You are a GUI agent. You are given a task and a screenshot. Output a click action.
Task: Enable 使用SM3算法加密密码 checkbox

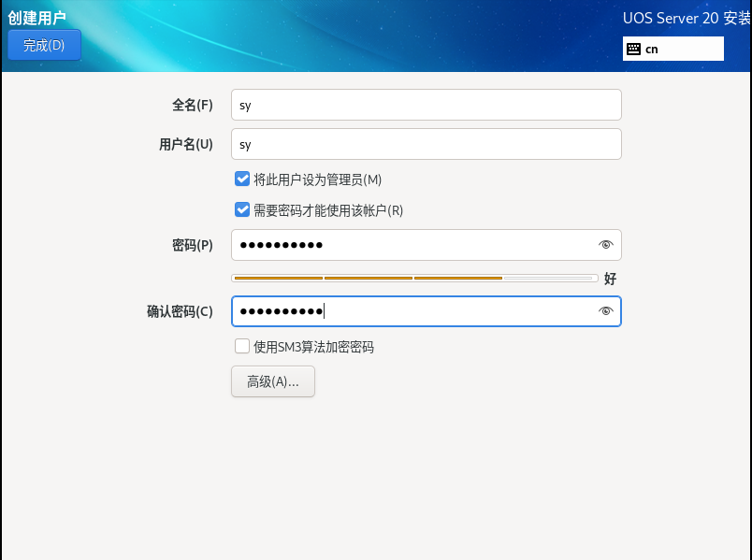point(242,346)
